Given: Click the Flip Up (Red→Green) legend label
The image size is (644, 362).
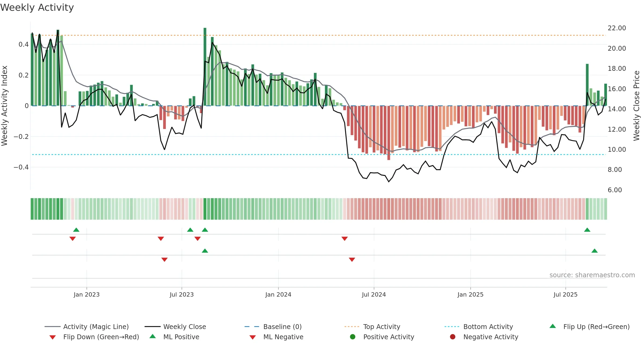Looking at the screenshot, I should click(x=597, y=327).
